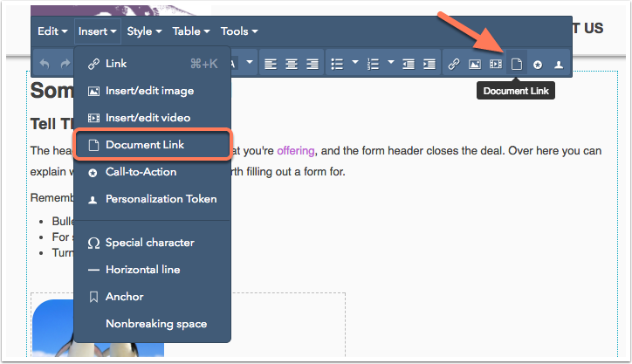The width and height of the screenshot is (632, 364).
Task: Decrease indent with the outdent icon
Action: coord(409,64)
